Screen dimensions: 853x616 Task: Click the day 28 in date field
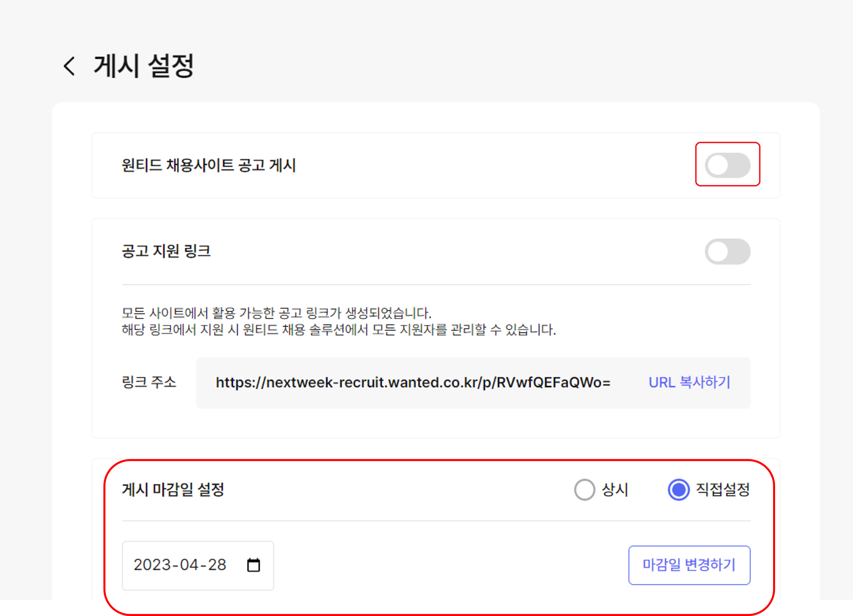[217, 565]
